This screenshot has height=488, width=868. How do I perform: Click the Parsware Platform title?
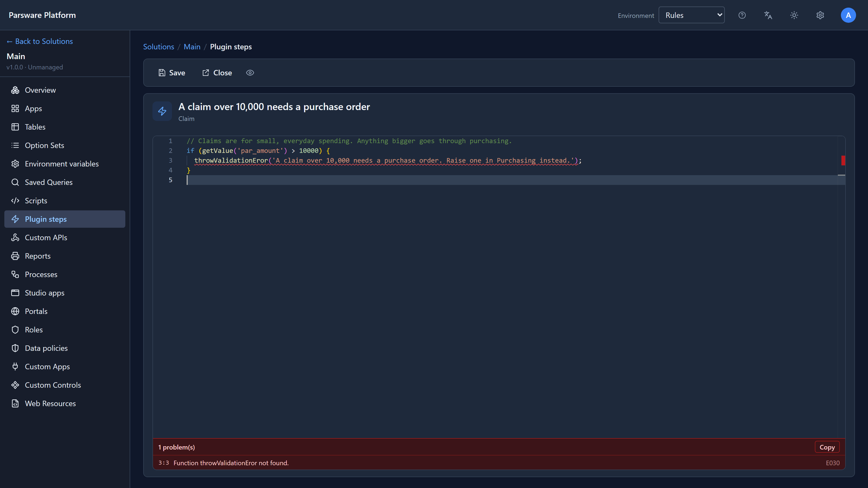(43, 15)
